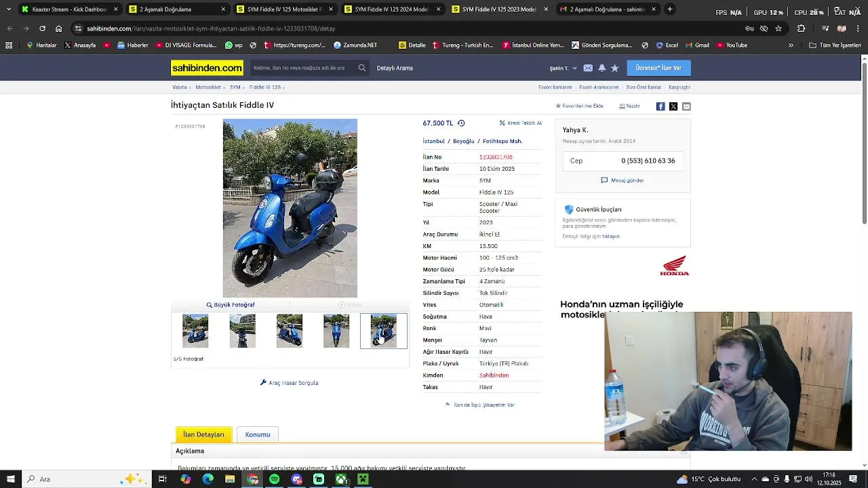The image size is (868, 488).
Task: Open the Google apps grid in bookmarks bar
Action: click(x=9, y=45)
